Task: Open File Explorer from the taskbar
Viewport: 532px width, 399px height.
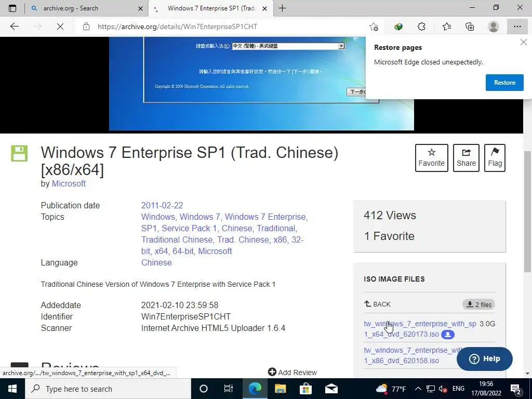Action: coord(280,389)
